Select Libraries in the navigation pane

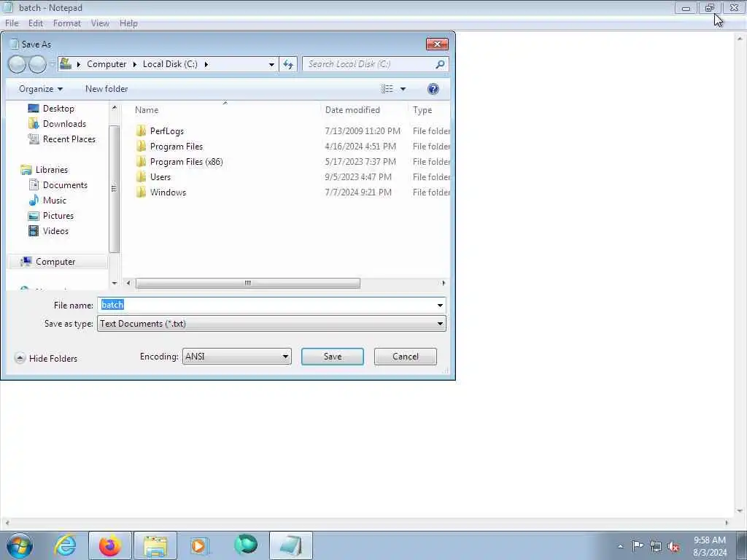(52, 169)
